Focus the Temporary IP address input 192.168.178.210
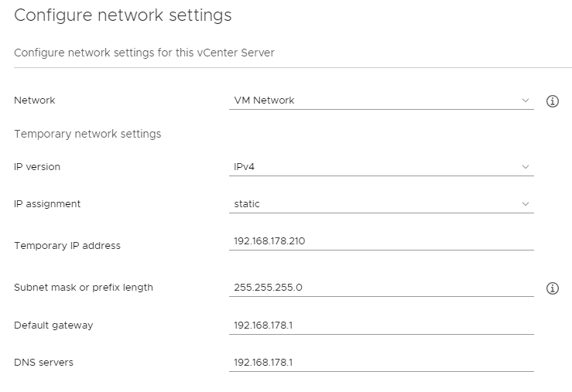This screenshot has height=392, width=572. 382,241
